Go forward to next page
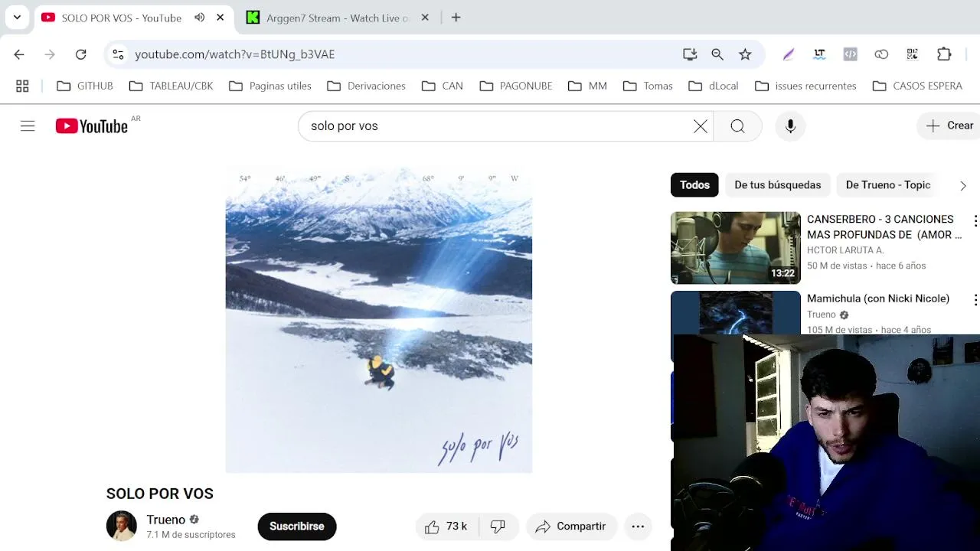Image resolution: width=980 pixels, height=551 pixels. [50, 54]
